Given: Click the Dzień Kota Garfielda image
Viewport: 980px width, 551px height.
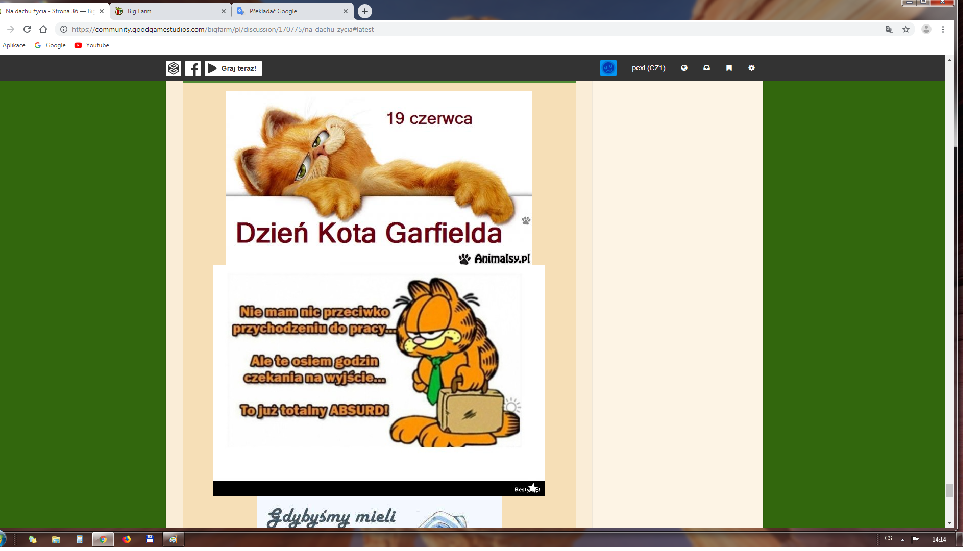Looking at the screenshot, I should coord(379,178).
